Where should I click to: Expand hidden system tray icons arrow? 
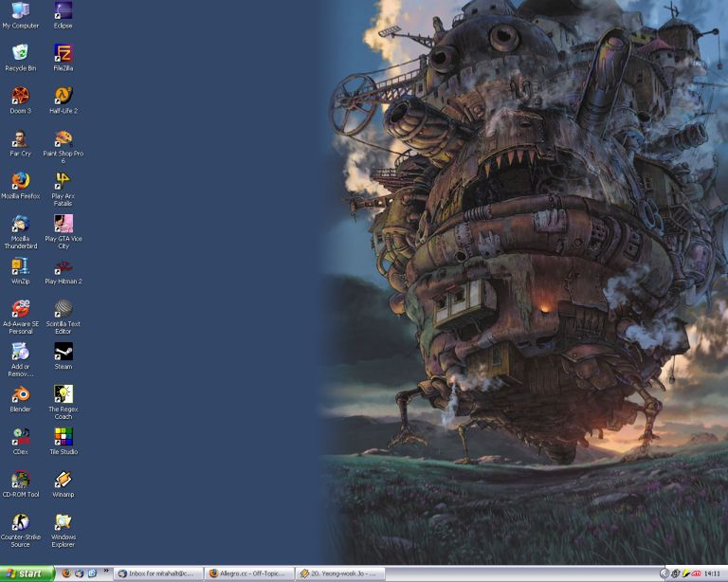coord(664,573)
